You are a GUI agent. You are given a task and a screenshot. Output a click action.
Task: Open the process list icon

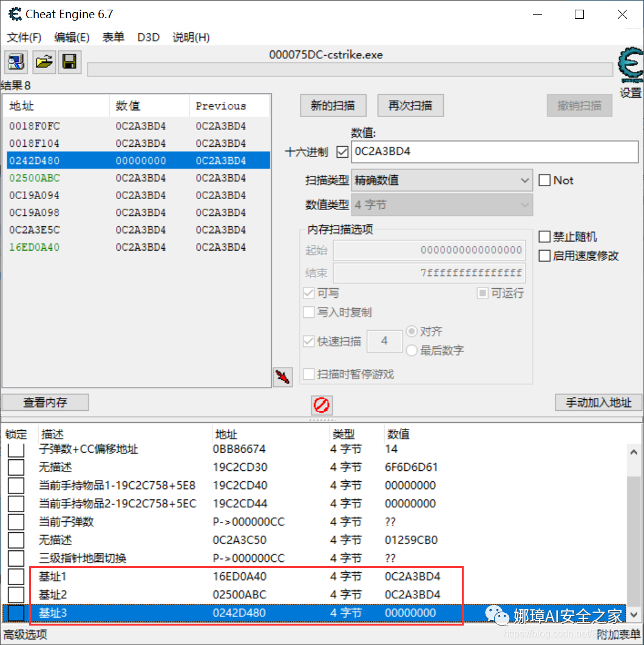pos(16,62)
